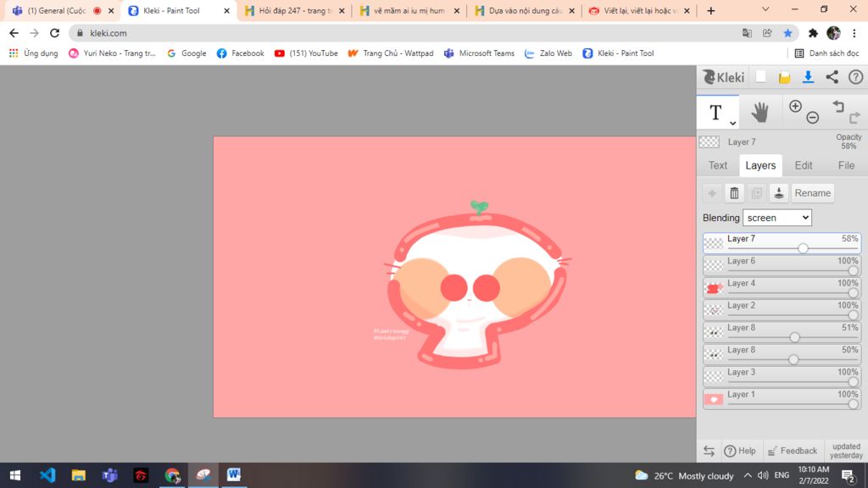
Task: Show hidden system tray icons
Action: click(x=748, y=475)
